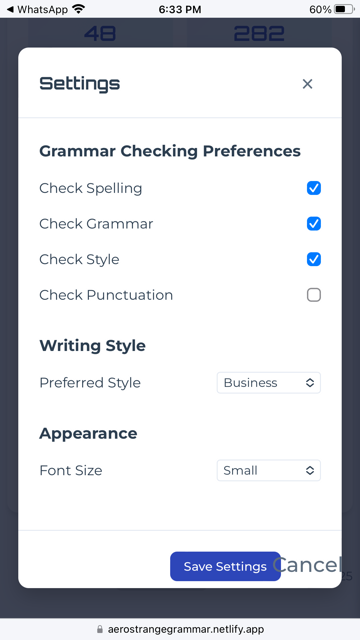Tap the Check Punctuation label
The width and height of the screenshot is (360, 640).
(x=106, y=295)
